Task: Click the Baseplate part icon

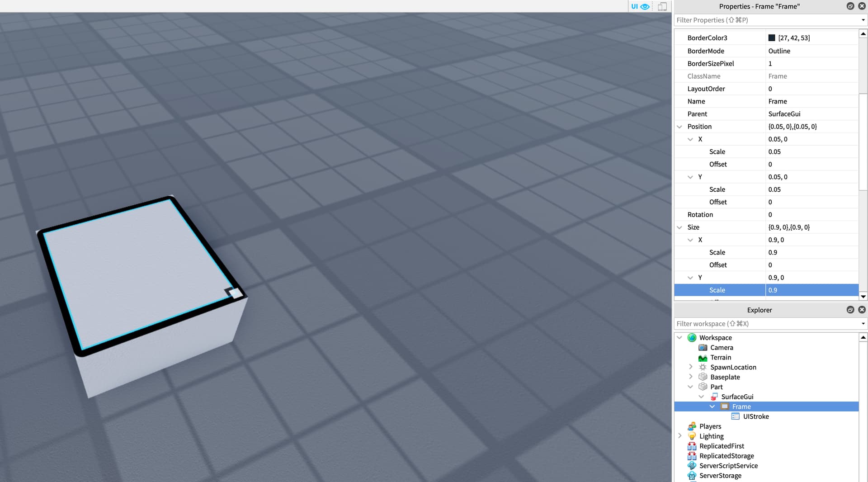Action: 703,377
